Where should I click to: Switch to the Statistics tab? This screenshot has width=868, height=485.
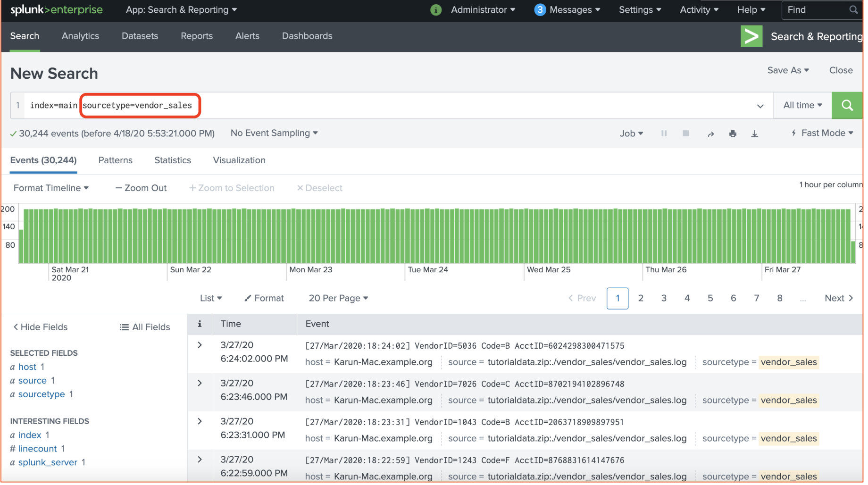(174, 161)
